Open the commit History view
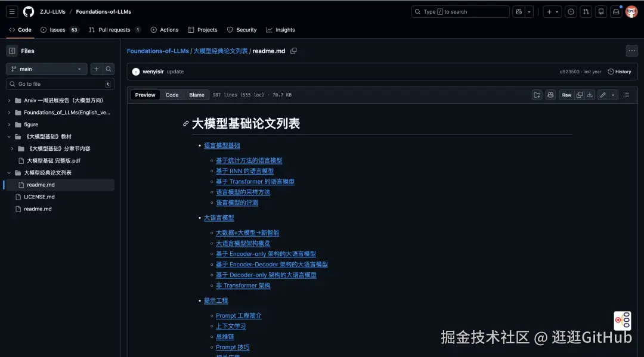Screen dimensions: 644x357 [619, 71]
